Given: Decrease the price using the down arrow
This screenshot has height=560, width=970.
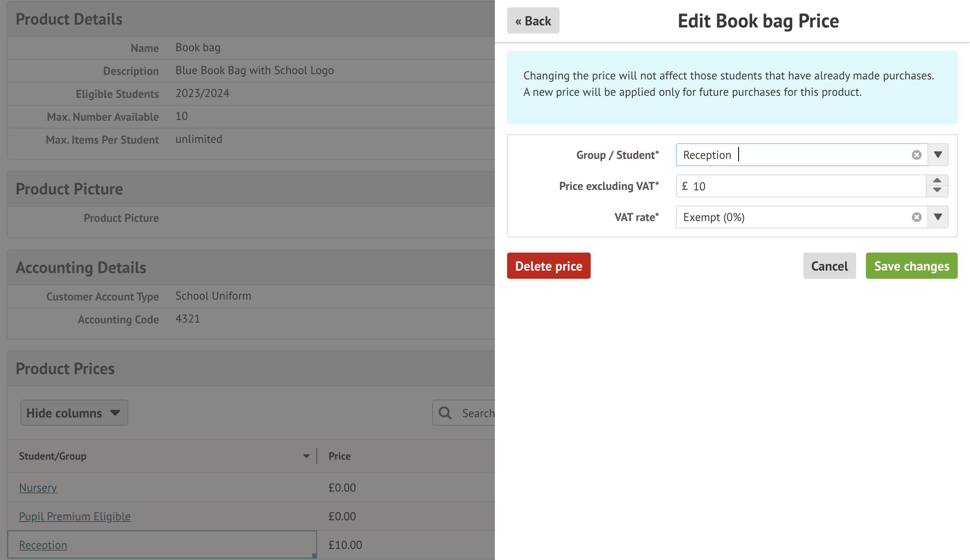Looking at the screenshot, I should 937,190.
